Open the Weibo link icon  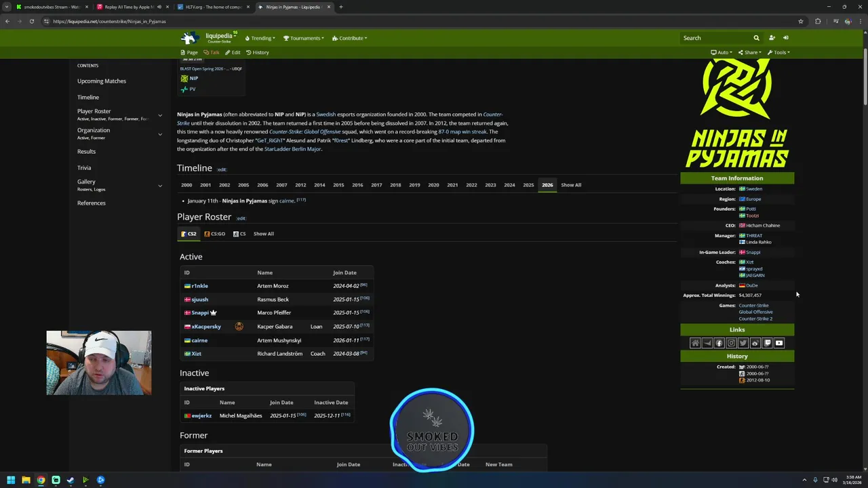click(x=755, y=343)
